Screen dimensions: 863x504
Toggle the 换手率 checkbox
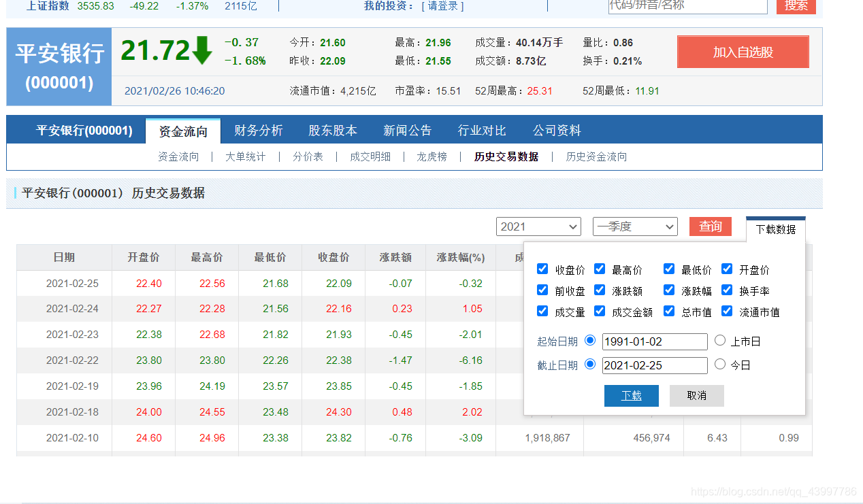[x=727, y=290]
